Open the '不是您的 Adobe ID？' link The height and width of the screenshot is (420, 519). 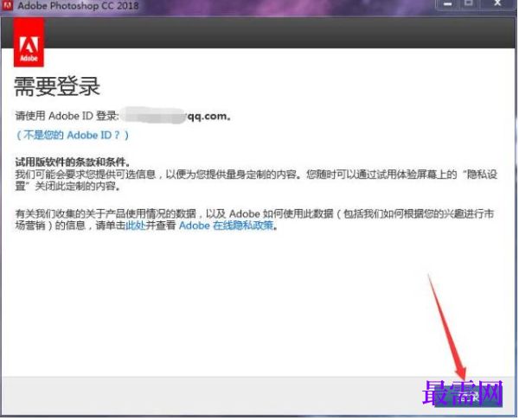(73, 136)
